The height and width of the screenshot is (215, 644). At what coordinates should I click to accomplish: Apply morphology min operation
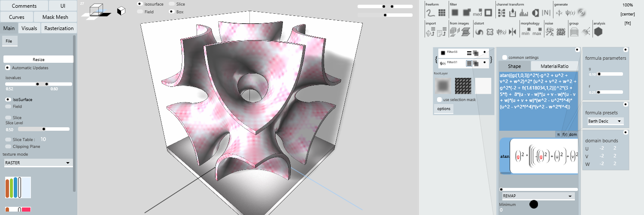(526, 31)
